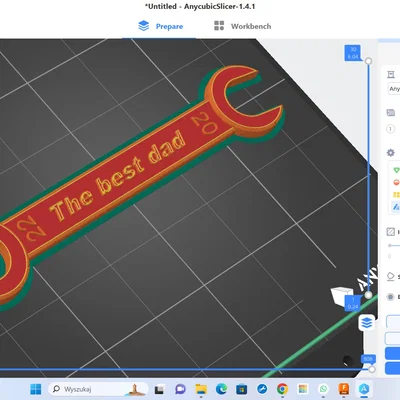
Task: Click the printer icon in side panel
Action: coord(391,74)
